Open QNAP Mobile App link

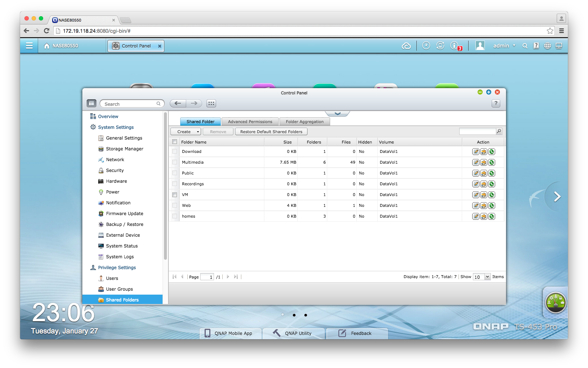click(x=230, y=333)
